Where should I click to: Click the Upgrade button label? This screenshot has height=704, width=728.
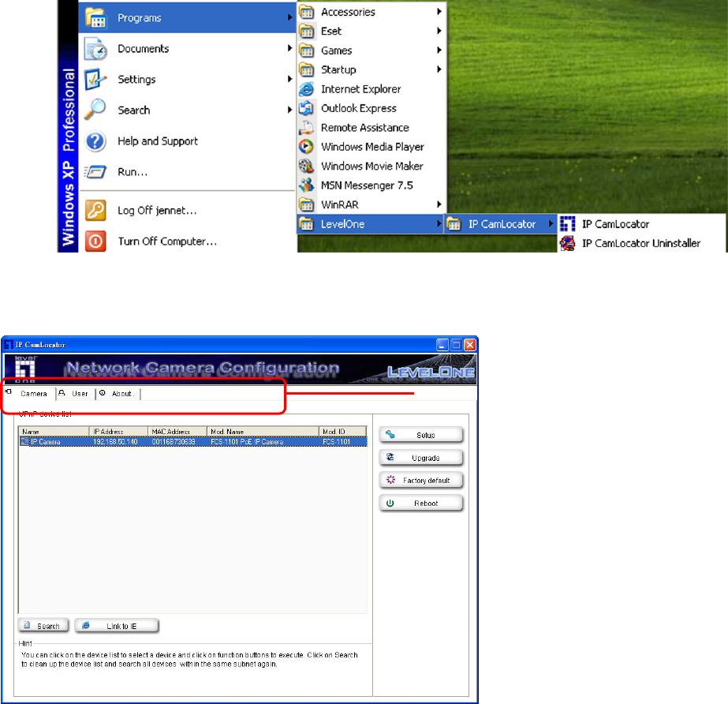click(x=425, y=458)
